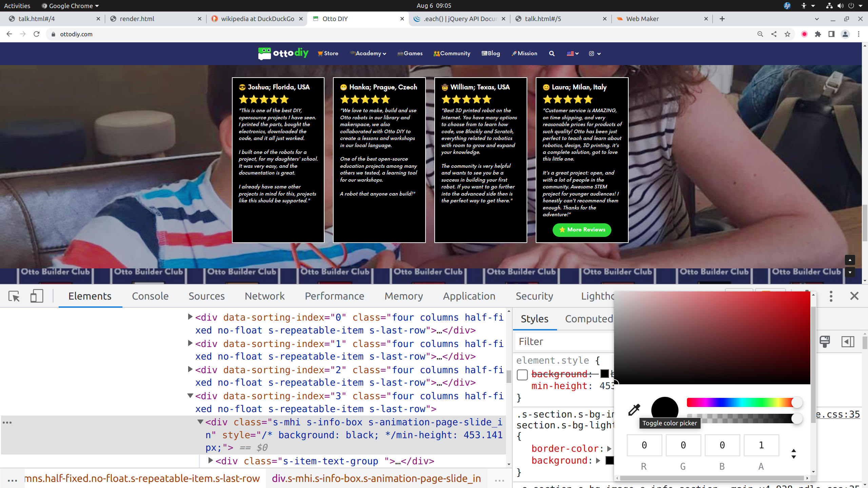This screenshot has width=868, height=488.
Task: Open DevTools three-dot customize menu
Action: coord(831,296)
